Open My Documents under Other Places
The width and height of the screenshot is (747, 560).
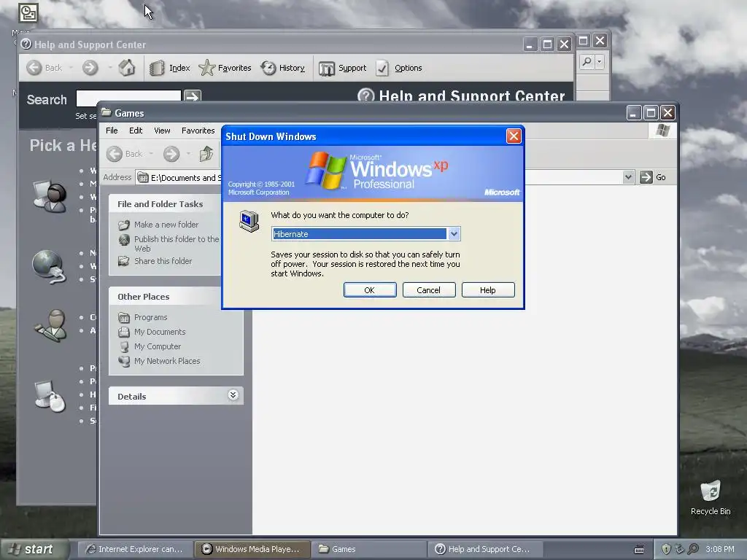160,332
